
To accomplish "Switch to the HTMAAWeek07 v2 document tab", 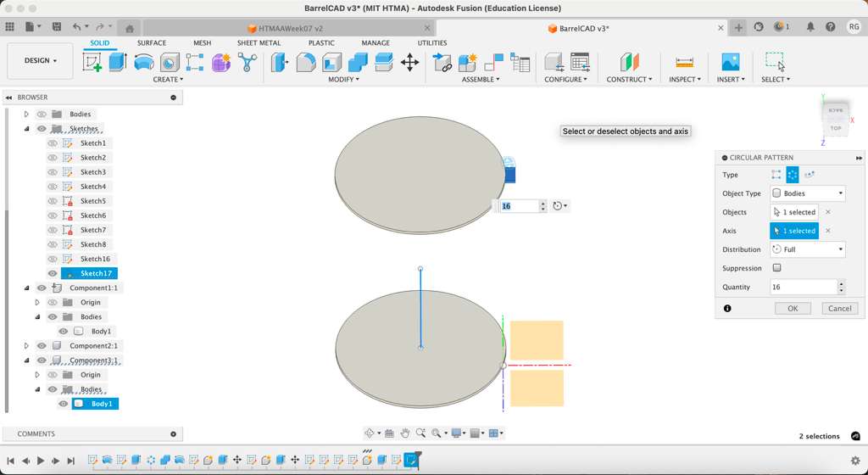I will click(290, 28).
